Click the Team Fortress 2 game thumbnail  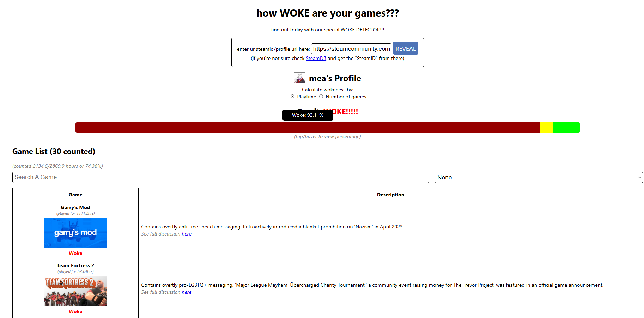click(75, 291)
